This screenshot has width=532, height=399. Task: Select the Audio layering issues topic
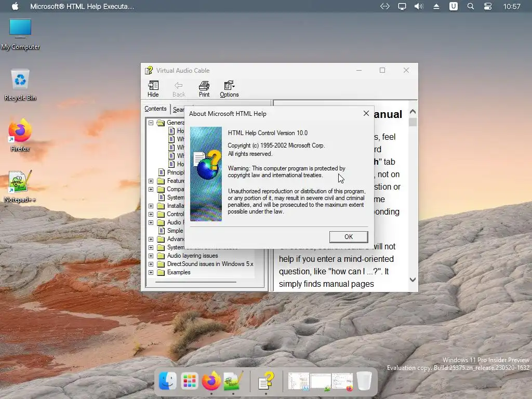click(x=192, y=256)
